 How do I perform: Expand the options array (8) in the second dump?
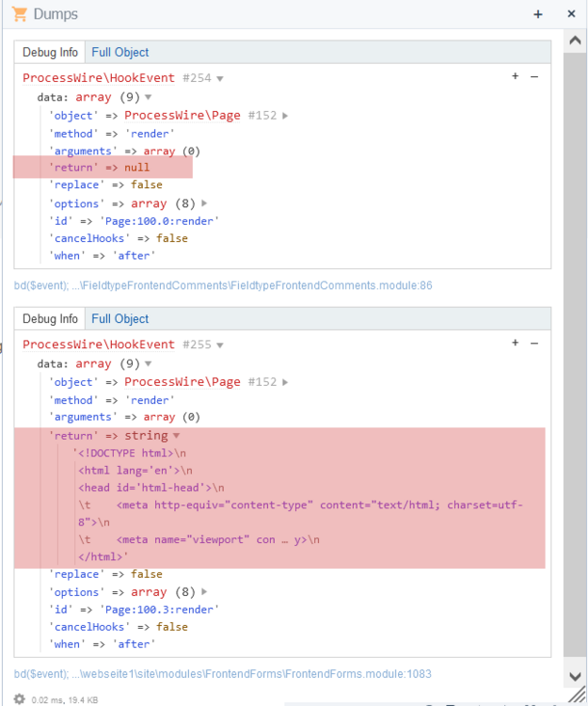tap(204, 593)
